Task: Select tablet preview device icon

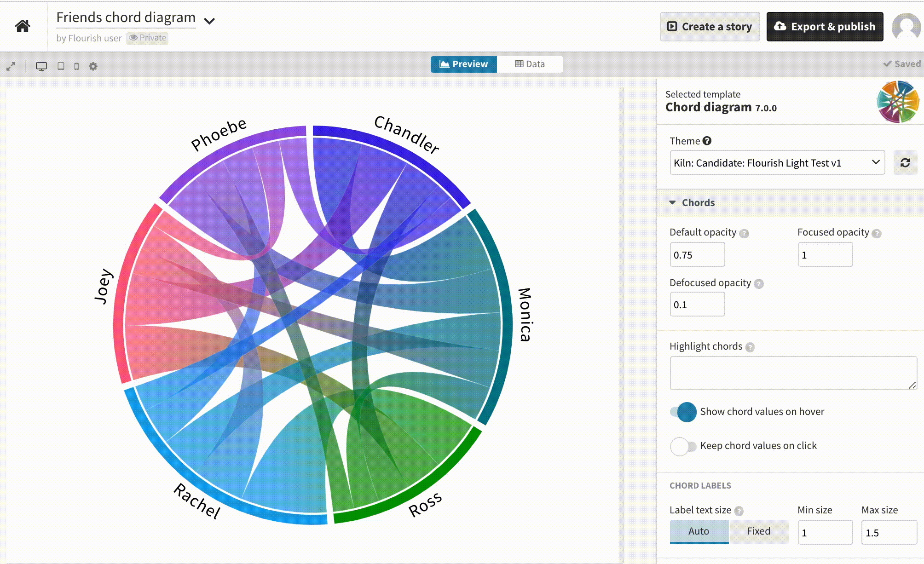Action: (x=61, y=66)
